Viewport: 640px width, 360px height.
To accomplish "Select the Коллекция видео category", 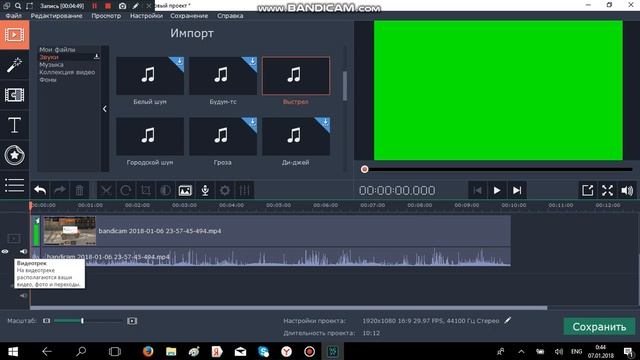I will [x=67, y=72].
